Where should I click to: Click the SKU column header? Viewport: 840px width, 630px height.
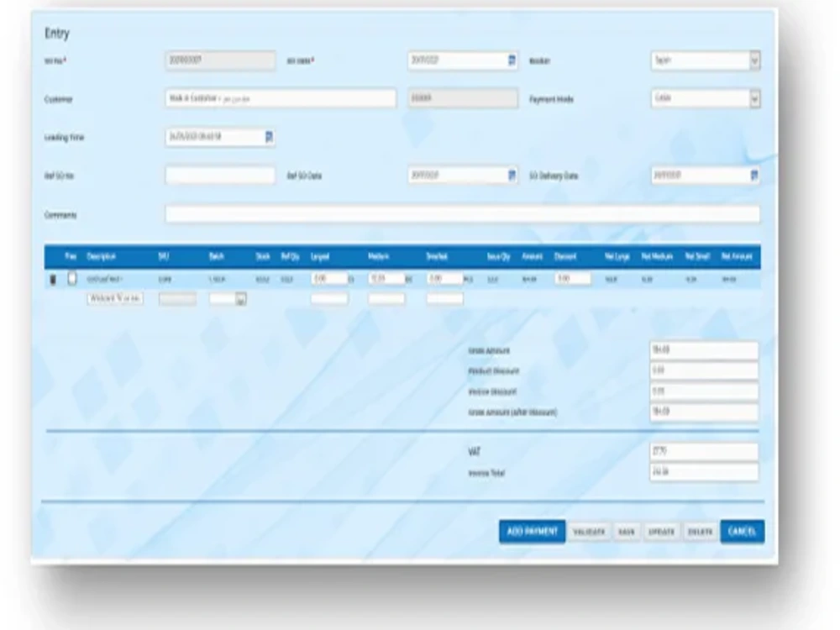(x=164, y=256)
